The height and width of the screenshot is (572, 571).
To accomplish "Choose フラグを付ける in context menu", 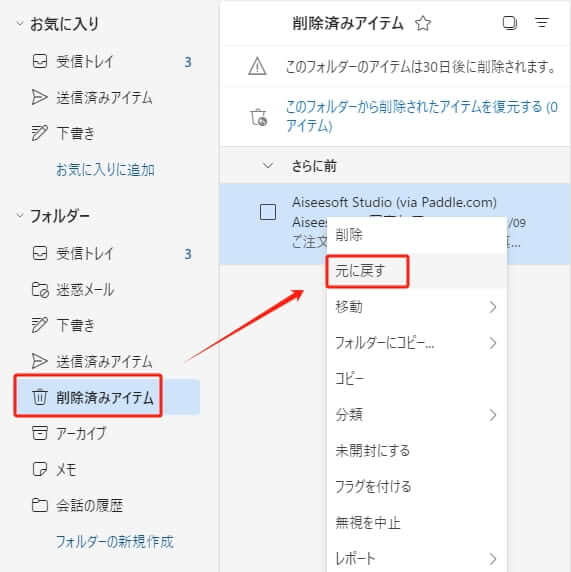I will (416, 487).
